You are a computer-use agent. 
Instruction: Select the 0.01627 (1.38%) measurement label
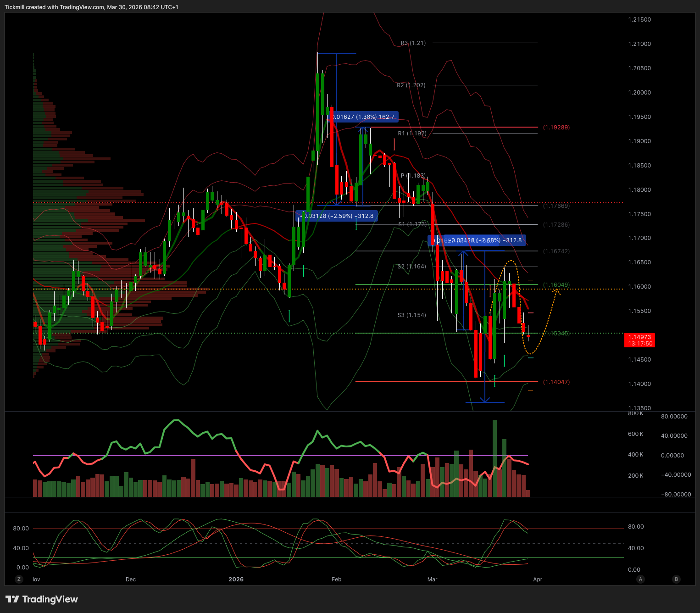[x=364, y=117]
